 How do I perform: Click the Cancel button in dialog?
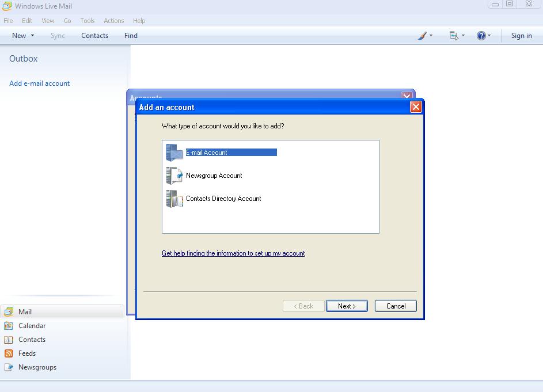point(396,306)
